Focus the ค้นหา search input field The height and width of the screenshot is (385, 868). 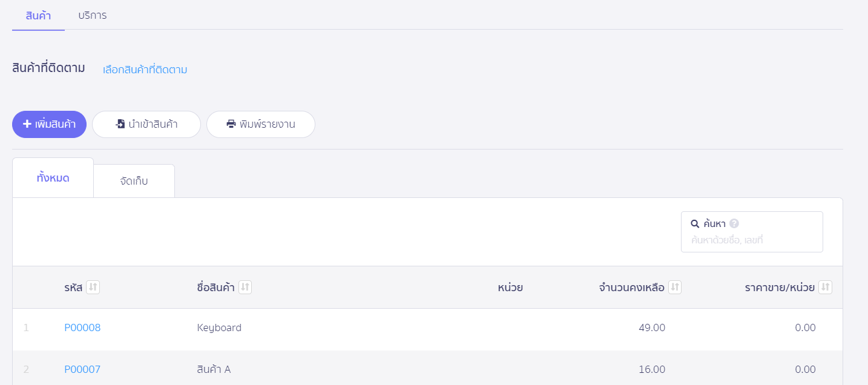(x=752, y=240)
